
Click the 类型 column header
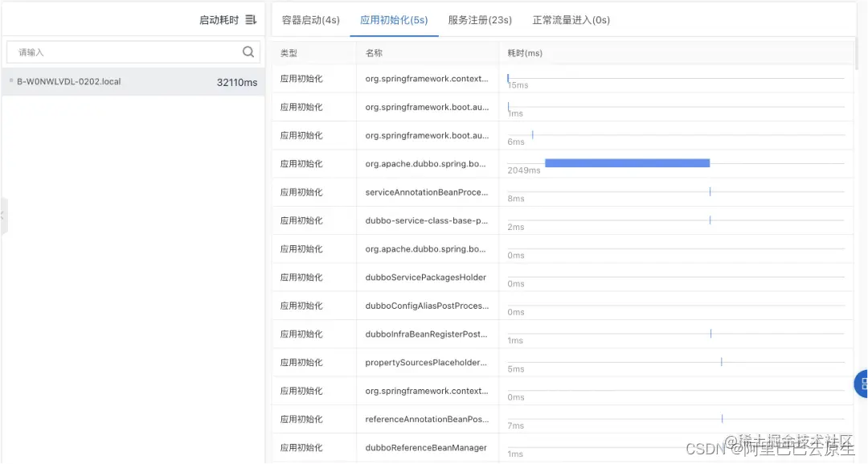point(289,53)
